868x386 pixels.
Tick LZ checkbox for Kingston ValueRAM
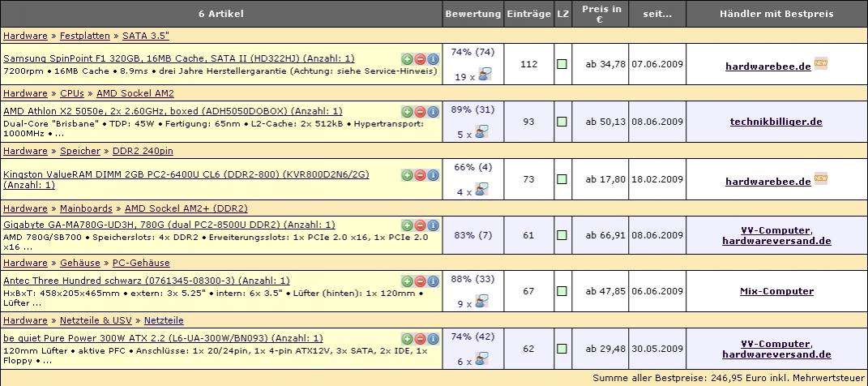pyautogui.click(x=562, y=179)
